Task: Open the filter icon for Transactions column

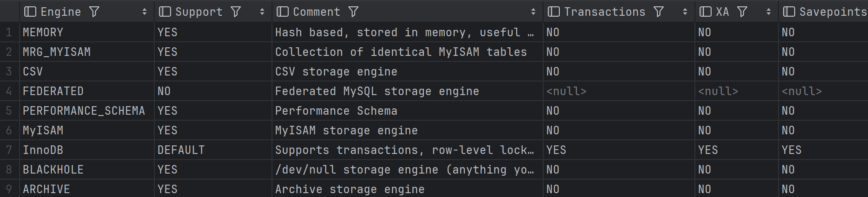Action: click(659, 12)
